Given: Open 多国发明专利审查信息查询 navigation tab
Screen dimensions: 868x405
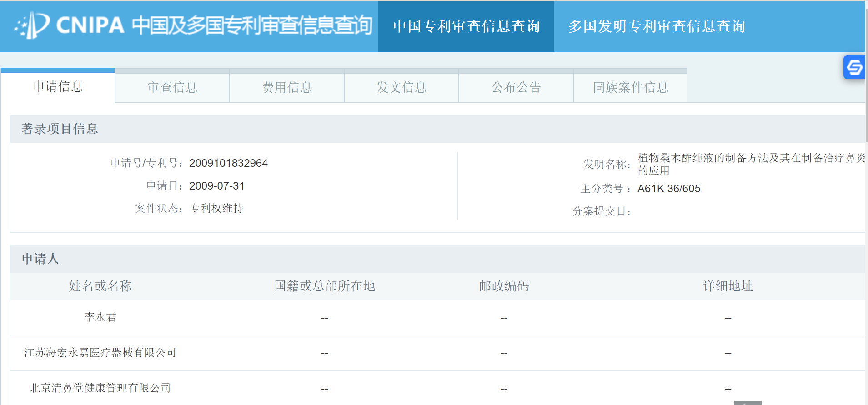Looking at the screenshot, I should 657,26.
